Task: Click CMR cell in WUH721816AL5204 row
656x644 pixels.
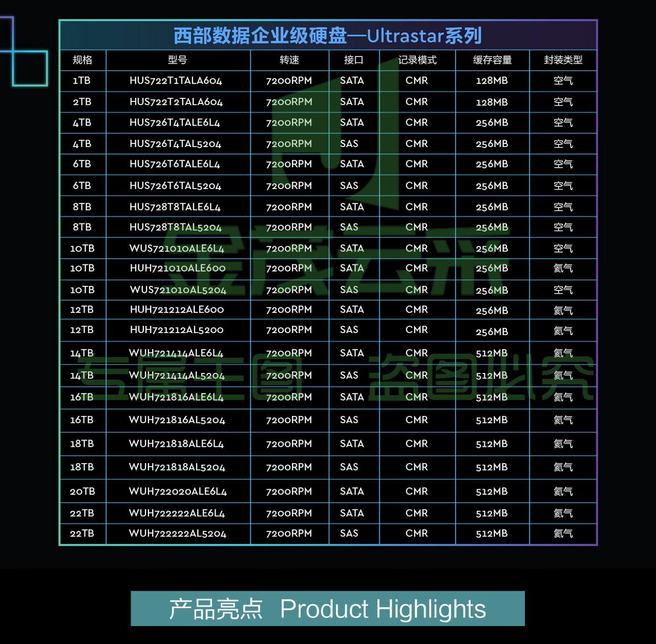Action: 417,420
